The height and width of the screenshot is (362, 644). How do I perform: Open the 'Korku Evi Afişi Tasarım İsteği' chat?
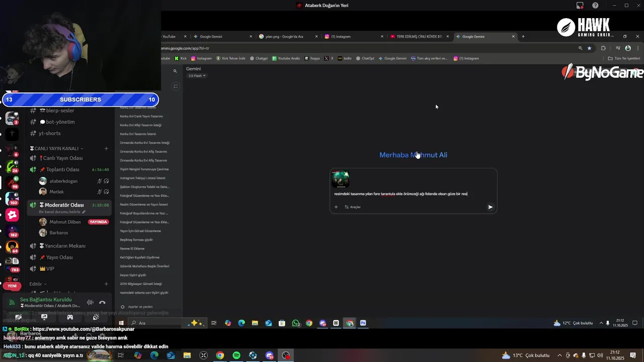pyautogui.click(x=140, y=125)
